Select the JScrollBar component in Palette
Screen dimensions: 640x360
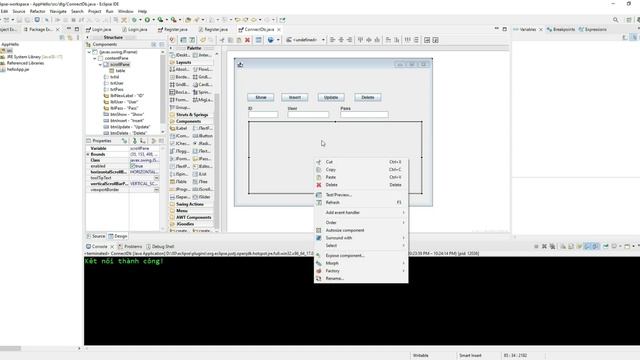pos(202,189)
